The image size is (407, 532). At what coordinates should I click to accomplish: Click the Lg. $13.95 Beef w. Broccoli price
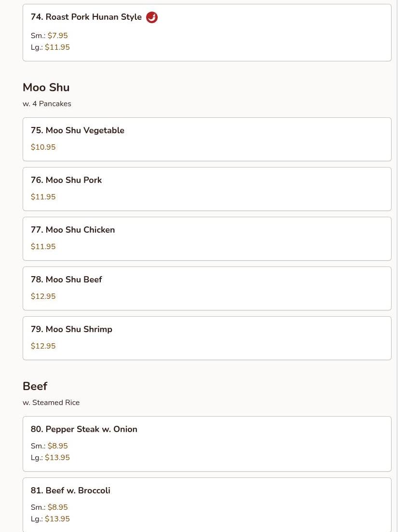click(x=50, y=519)
